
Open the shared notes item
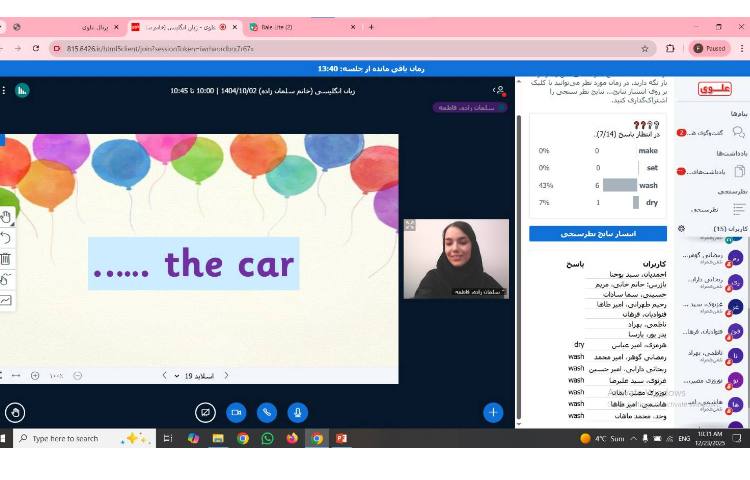(x=712, y=171)
